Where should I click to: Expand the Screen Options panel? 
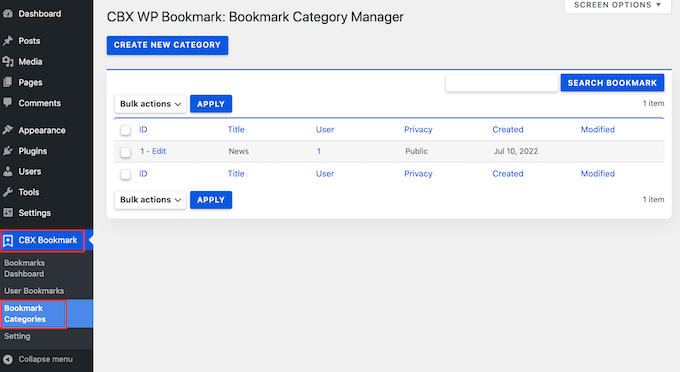(618, 5)
